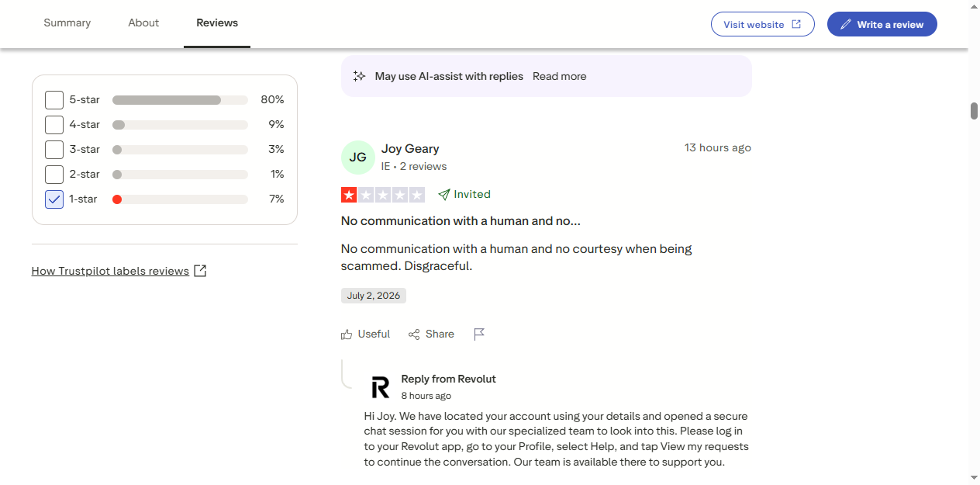Click the 4-star rating distribution bar
The image size is (980, 485).
tap(180, 125)
